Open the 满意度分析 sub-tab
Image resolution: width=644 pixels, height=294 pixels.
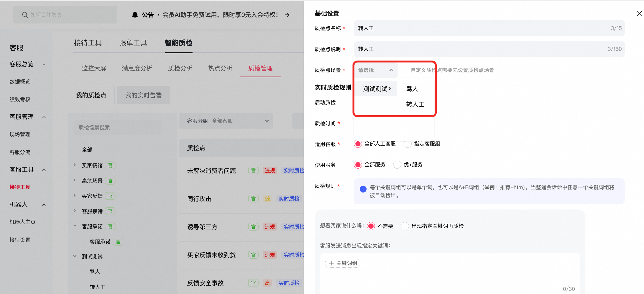(x=137, y=68)
